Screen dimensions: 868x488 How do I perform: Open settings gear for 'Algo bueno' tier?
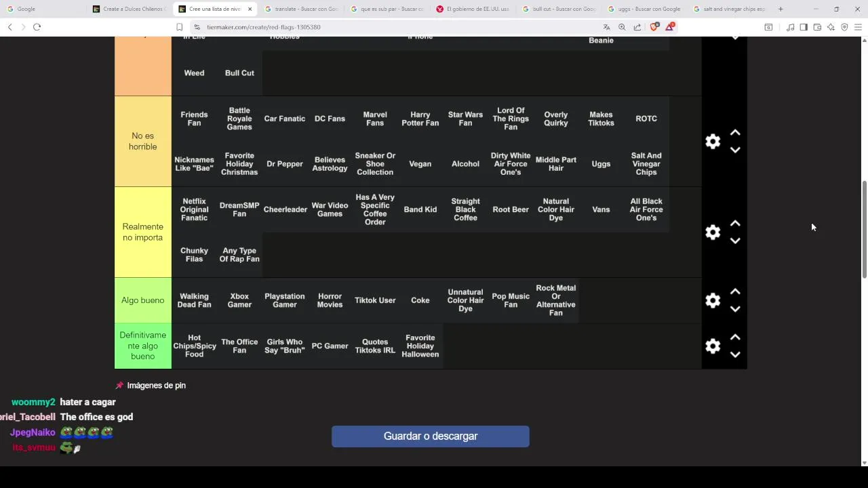click(713, 300)
